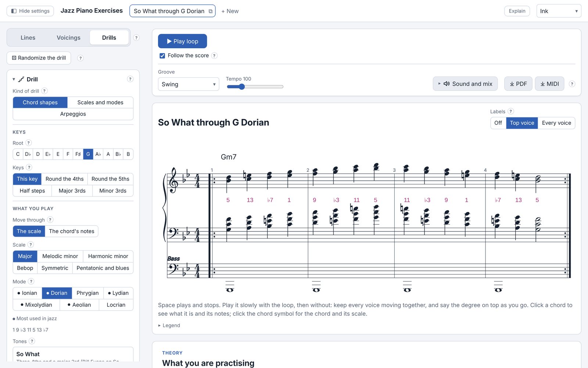The height and width of the screenshot is (368, 588).
Task: Download the PDF score
Action: click(518, 84)
